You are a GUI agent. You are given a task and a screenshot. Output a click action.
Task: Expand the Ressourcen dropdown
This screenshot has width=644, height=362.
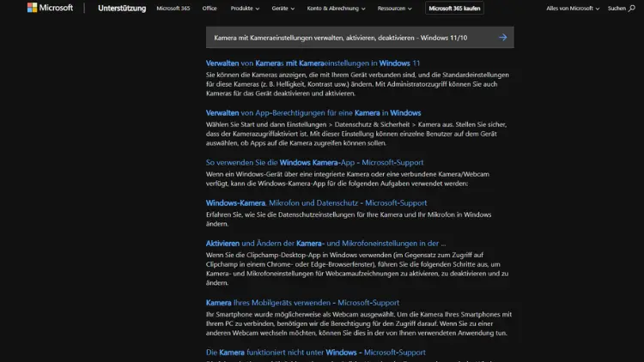[x=394, y=9]
